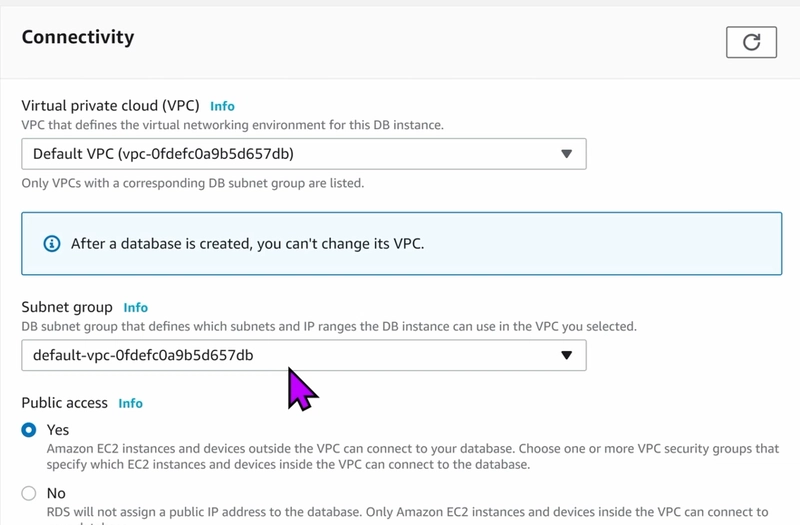This screenshot has width=800, height=525.
Task: Open Info link next to Public access
Action: [x=131, y=404]
